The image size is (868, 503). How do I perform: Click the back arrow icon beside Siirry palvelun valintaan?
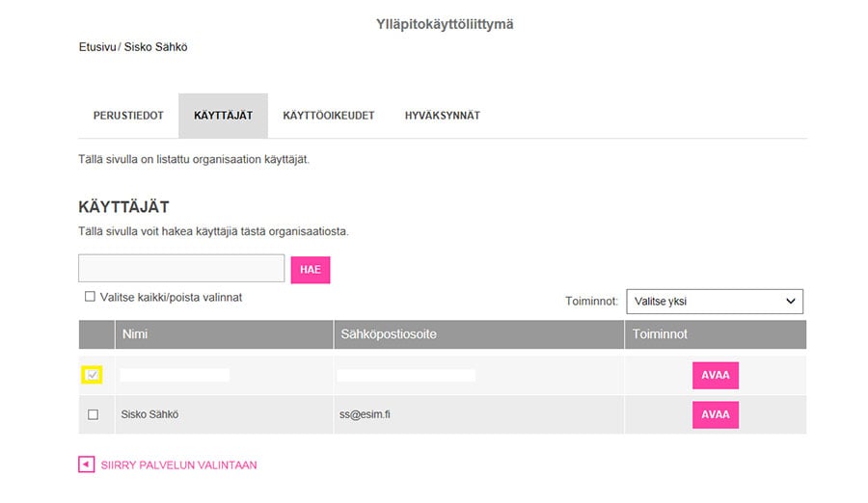tap(87, 464)
